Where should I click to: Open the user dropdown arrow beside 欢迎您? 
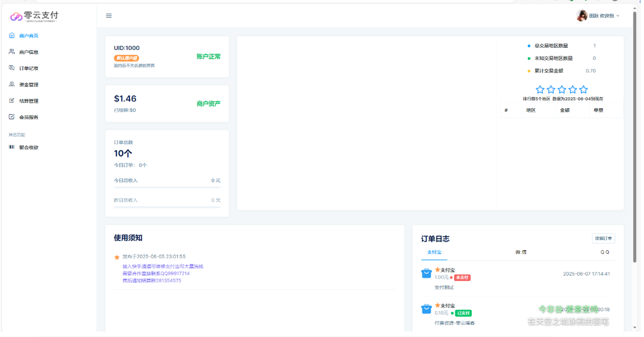tap(618, 15)
